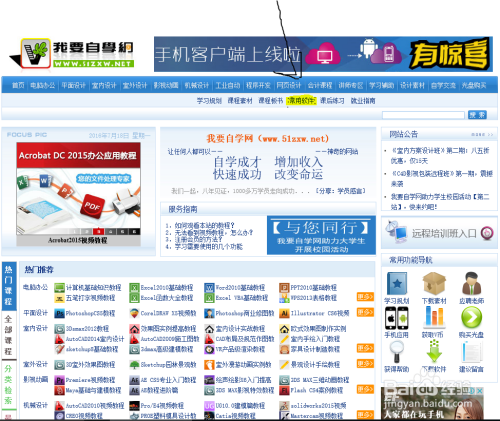Click the 获取V币 bar chart icon
The height and width of the screenshot is (421, 500).
coord(434,317)
